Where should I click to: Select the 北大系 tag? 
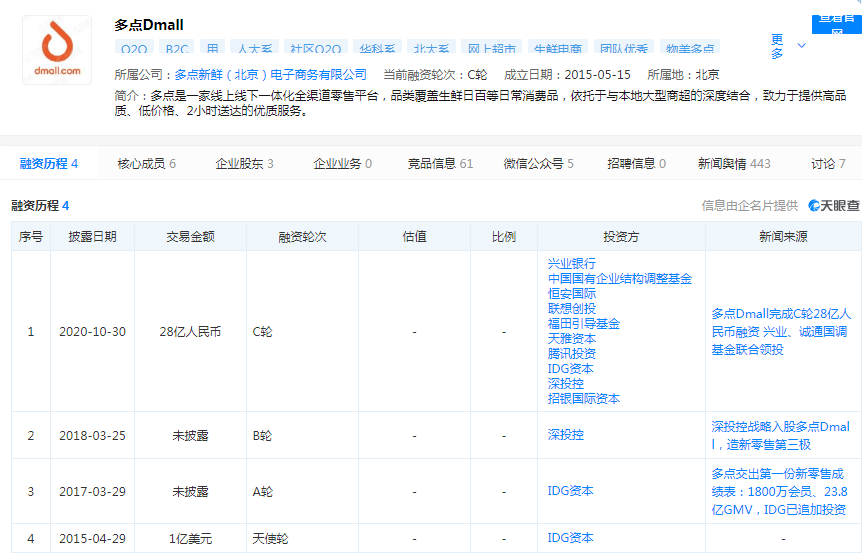pyautogui.click(x=431, y=47)
